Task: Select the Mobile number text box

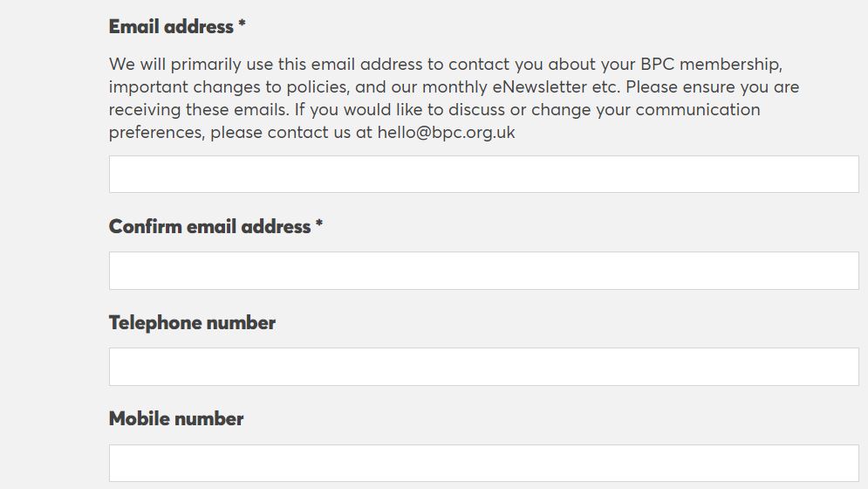Action: (483, 463)
